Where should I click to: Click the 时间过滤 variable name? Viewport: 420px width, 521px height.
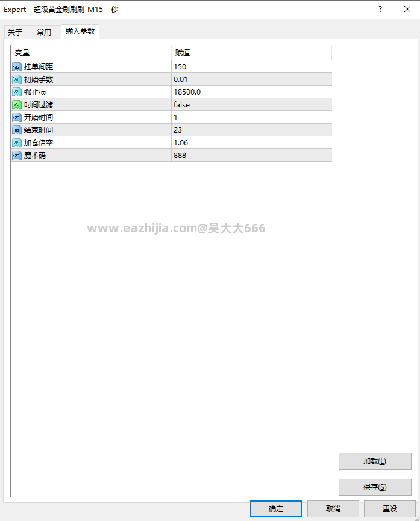(39, 105)
